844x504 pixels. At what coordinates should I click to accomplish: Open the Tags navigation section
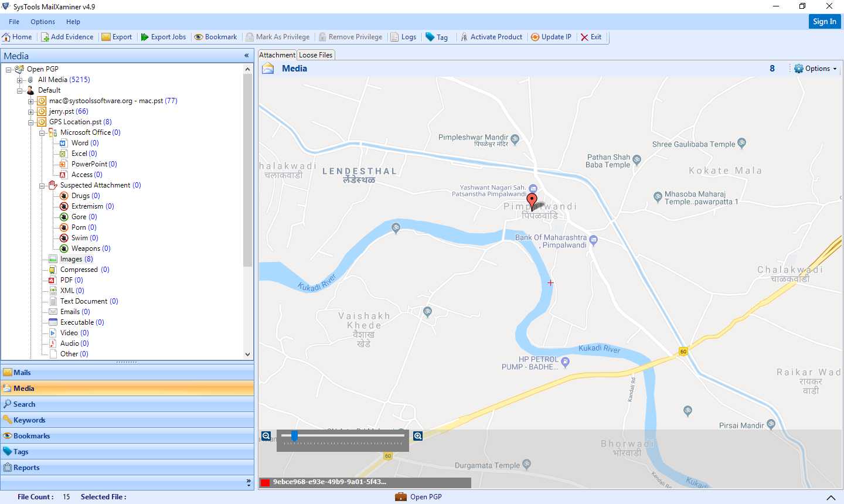[127, 452]
